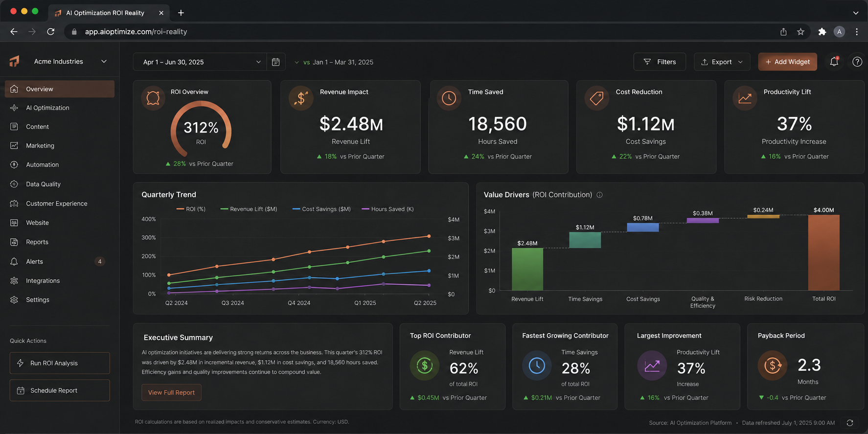Click the browser extensions puzzle icon
Screen dimensions: 868x434
[x=822, y=32]
